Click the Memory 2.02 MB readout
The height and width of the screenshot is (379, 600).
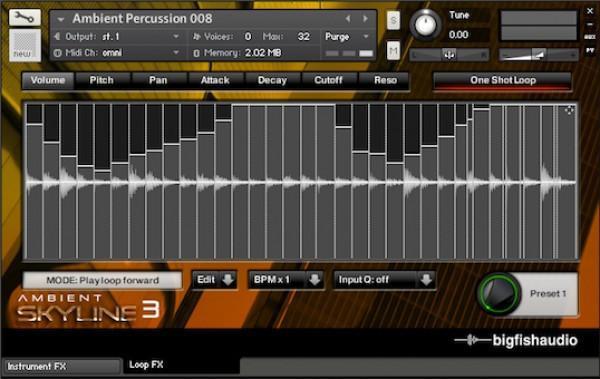click(x=263, y=53)
